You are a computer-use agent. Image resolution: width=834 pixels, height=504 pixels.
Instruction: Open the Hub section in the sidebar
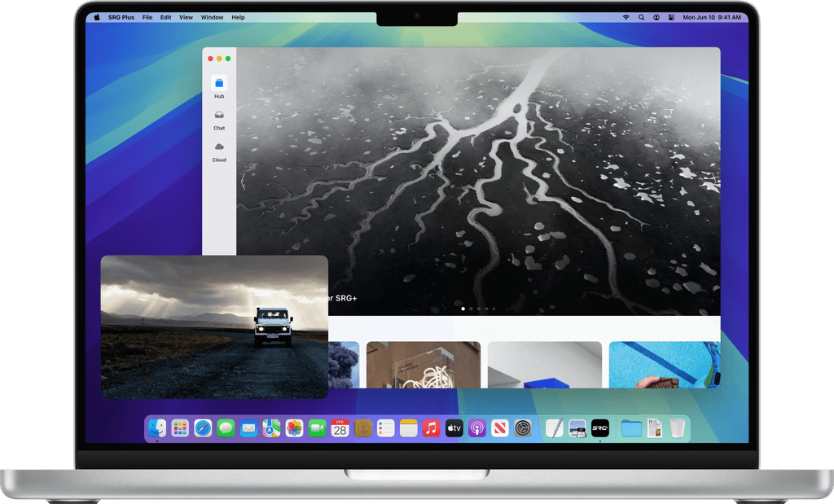pyautogui.click(x=219, y=87)
